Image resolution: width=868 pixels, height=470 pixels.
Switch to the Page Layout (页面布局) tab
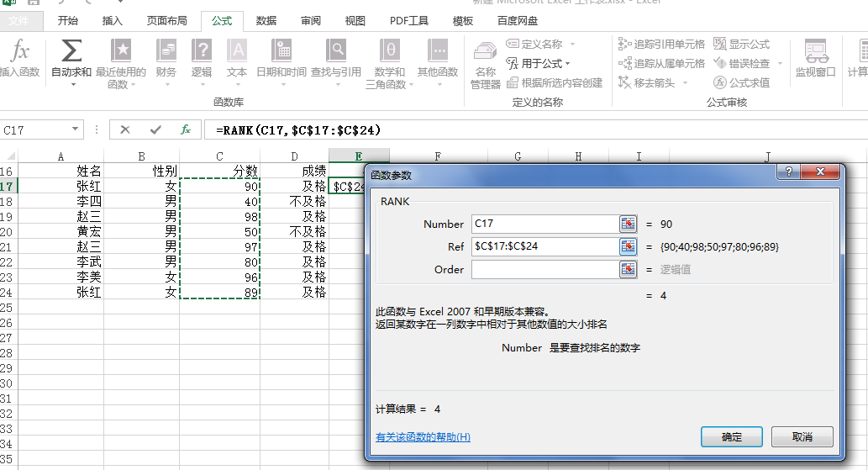(x=166, y=20)
